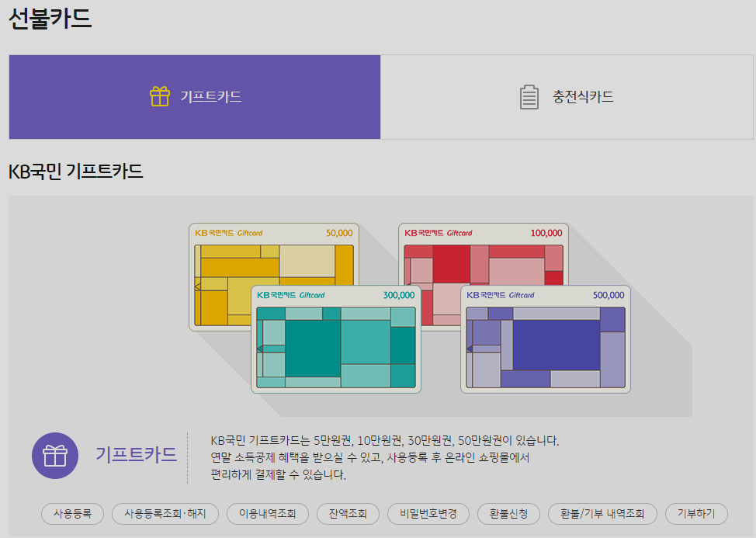Click the purple circular gift icon
This screenshot has width=756, height=538.
[x=55, y=456]
